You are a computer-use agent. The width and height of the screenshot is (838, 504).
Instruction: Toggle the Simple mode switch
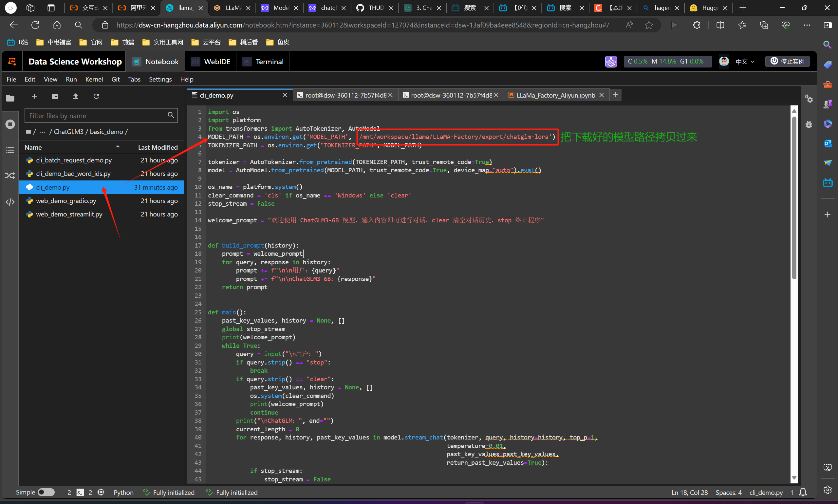(x=46, y=492)
